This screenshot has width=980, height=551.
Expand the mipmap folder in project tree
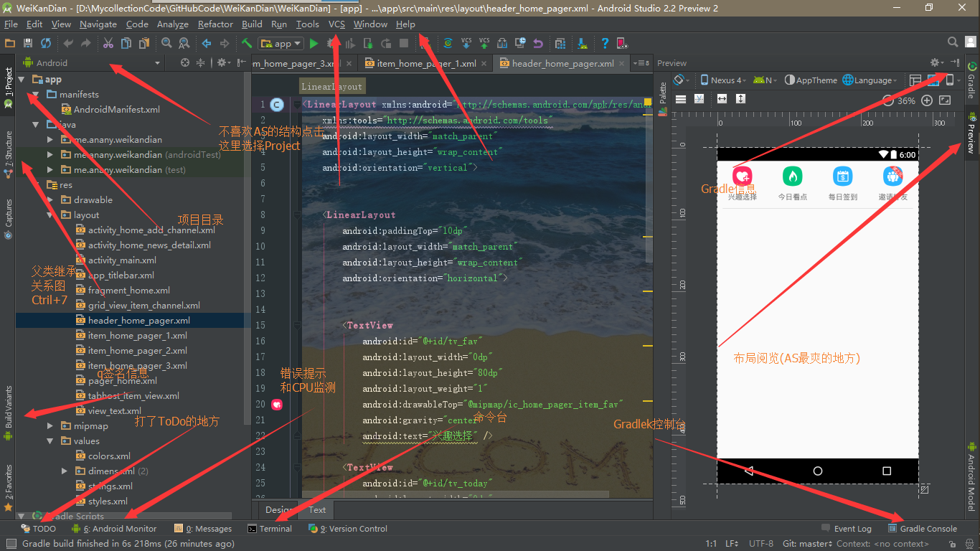coord(50,426)
